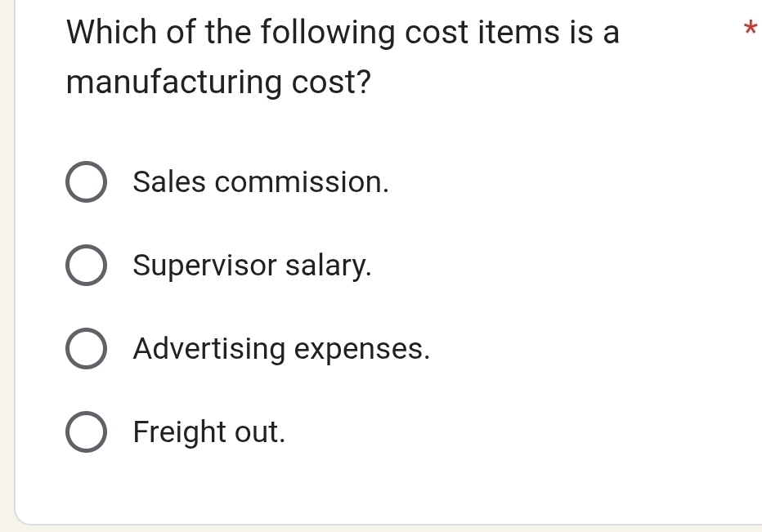762x532 pixels.
Task: Pick the Advertising expenses radio button
Action: coord(85,349)
